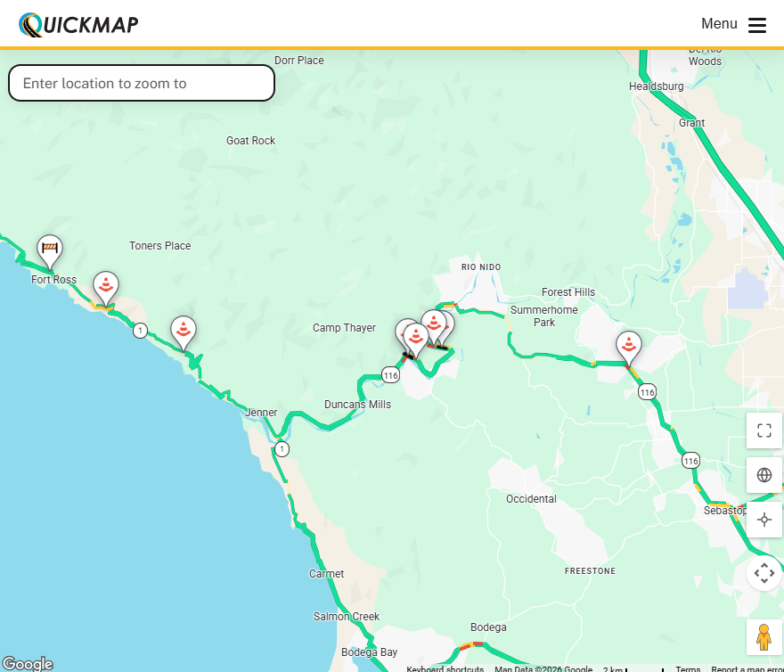Click the Healdsburg map label

point(656,86)
